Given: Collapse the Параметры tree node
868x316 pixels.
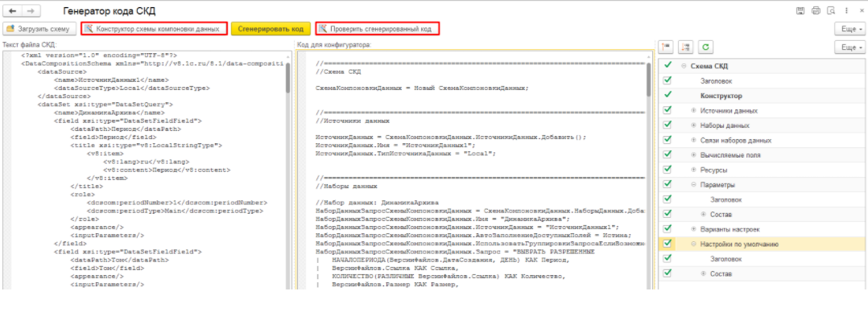Looking at the screenshot, I should tap(694, 184).
